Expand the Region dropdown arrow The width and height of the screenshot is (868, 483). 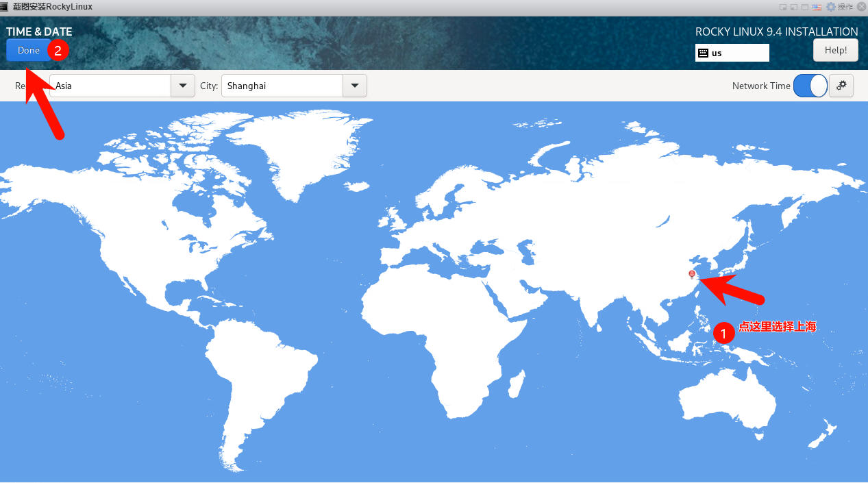coord(182,86)
